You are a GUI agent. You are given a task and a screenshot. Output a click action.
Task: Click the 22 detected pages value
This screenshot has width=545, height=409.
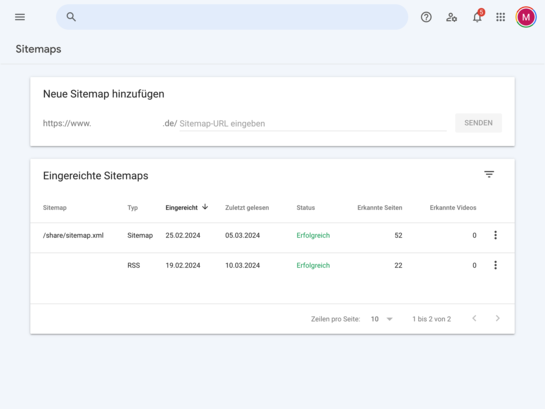398,265
